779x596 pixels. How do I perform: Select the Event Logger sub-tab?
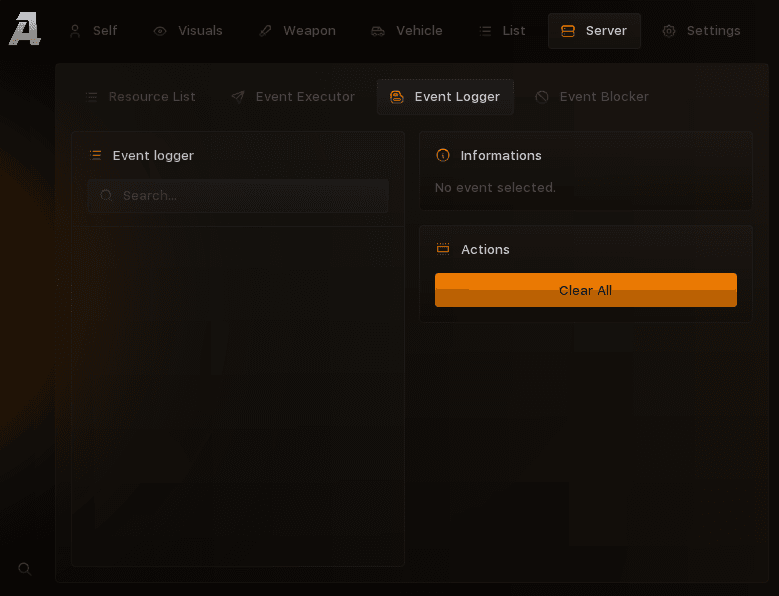pos(445,97)
